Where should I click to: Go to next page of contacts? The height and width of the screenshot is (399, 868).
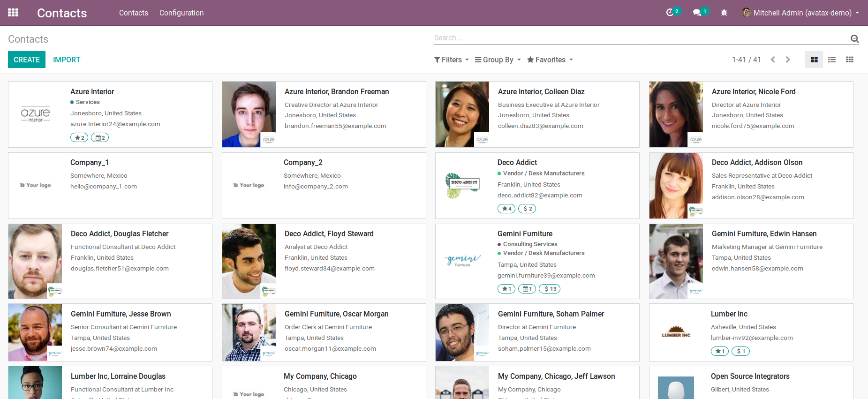click(788, 60)
